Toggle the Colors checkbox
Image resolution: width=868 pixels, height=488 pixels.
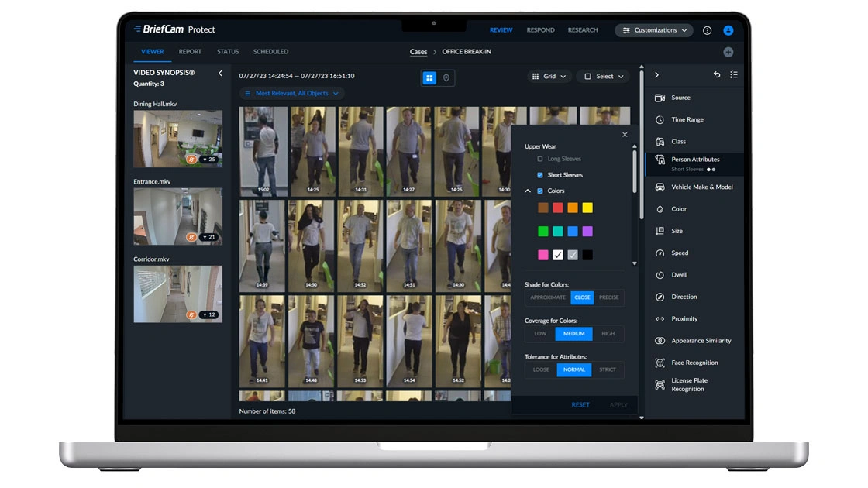click(540, 191)
